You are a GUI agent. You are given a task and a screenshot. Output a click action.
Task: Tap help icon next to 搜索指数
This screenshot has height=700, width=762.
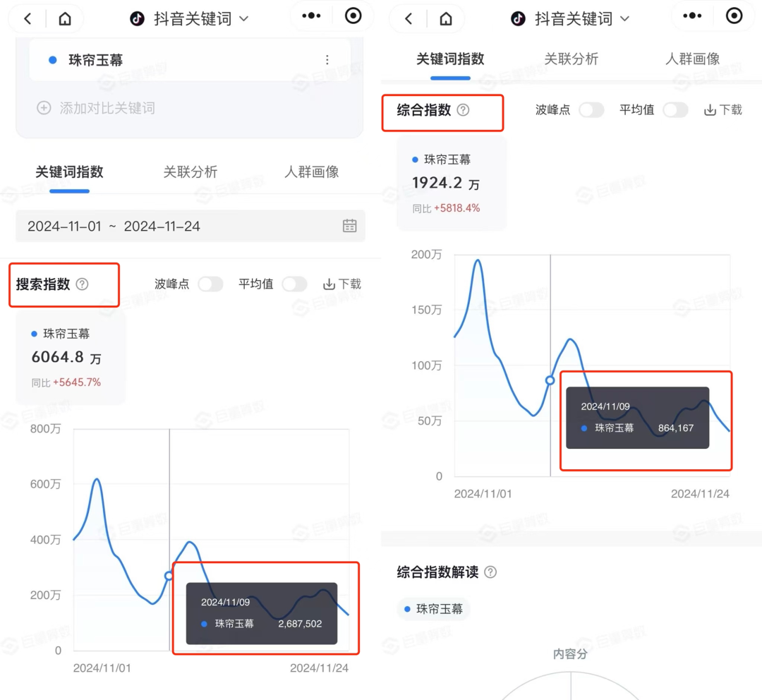pos(82,284)
